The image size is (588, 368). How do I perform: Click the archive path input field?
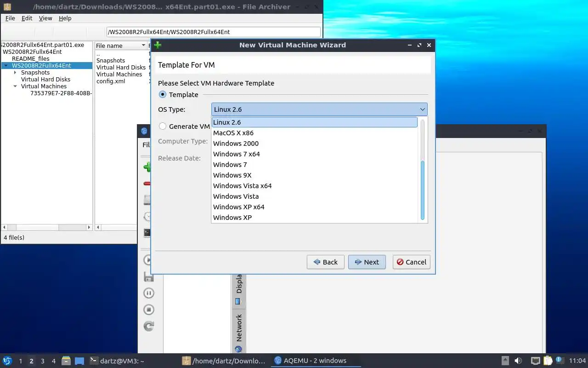coord(214,32)
